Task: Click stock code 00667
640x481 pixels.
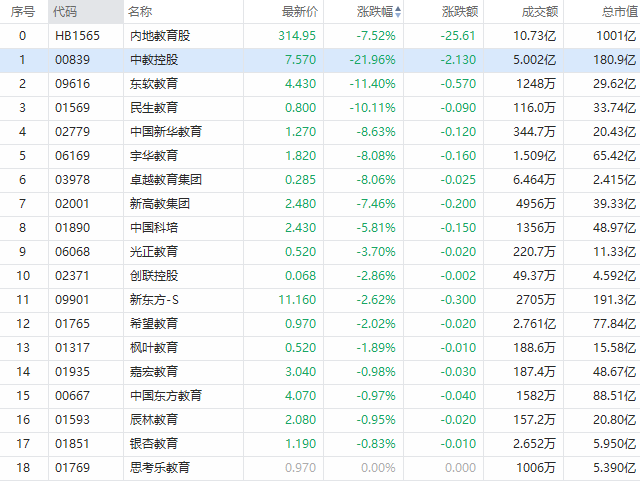Action: 72,396
